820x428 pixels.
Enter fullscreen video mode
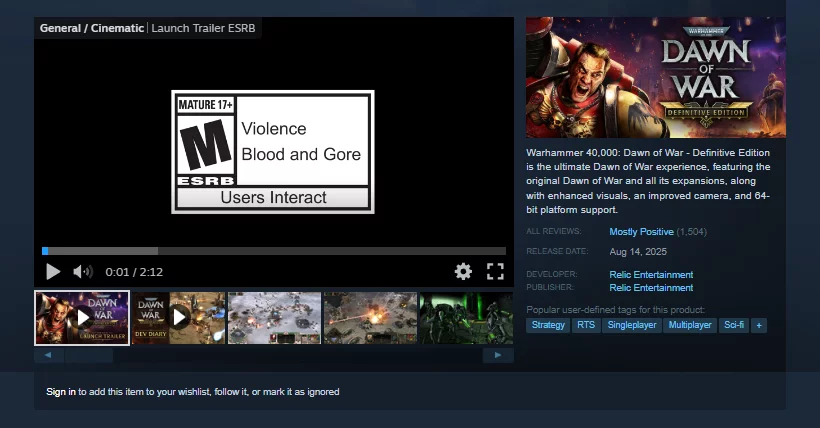(495, 271)
